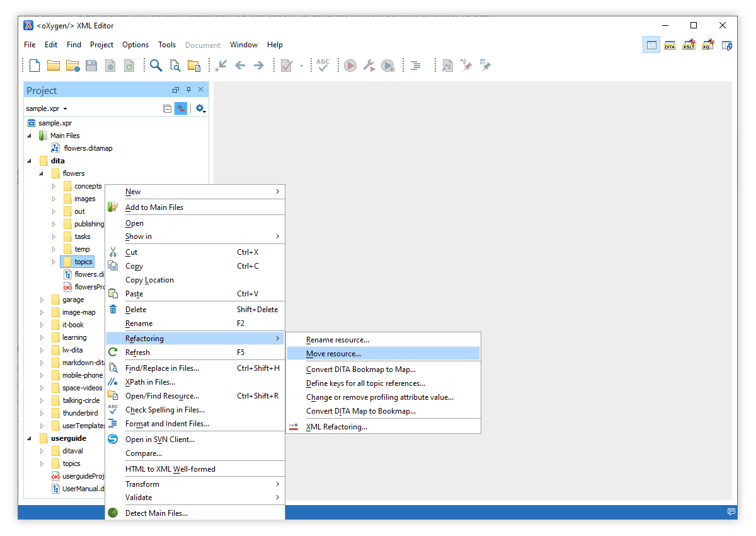Click the status bar message icon
756x536 pixels.
pyautogui.click(x=731, y=511)
